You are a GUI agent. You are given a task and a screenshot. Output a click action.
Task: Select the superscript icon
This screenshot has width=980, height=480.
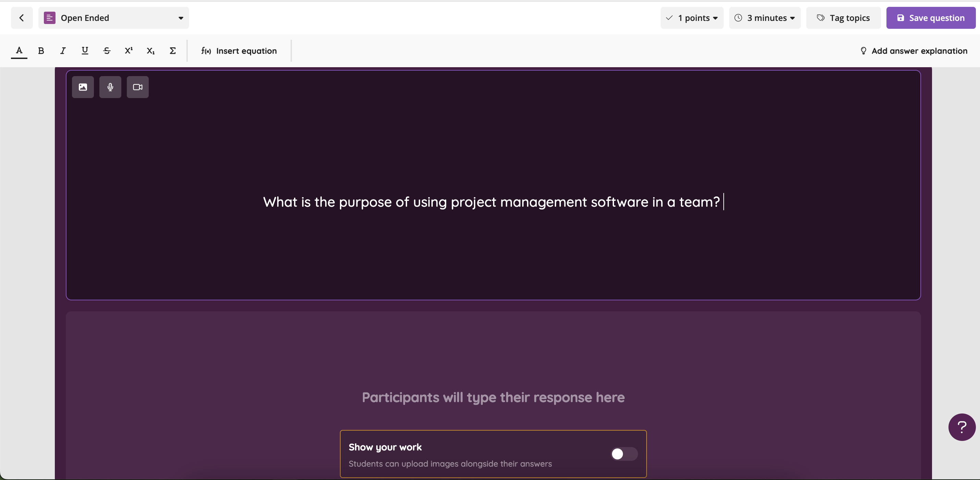(x=128, y=51)
